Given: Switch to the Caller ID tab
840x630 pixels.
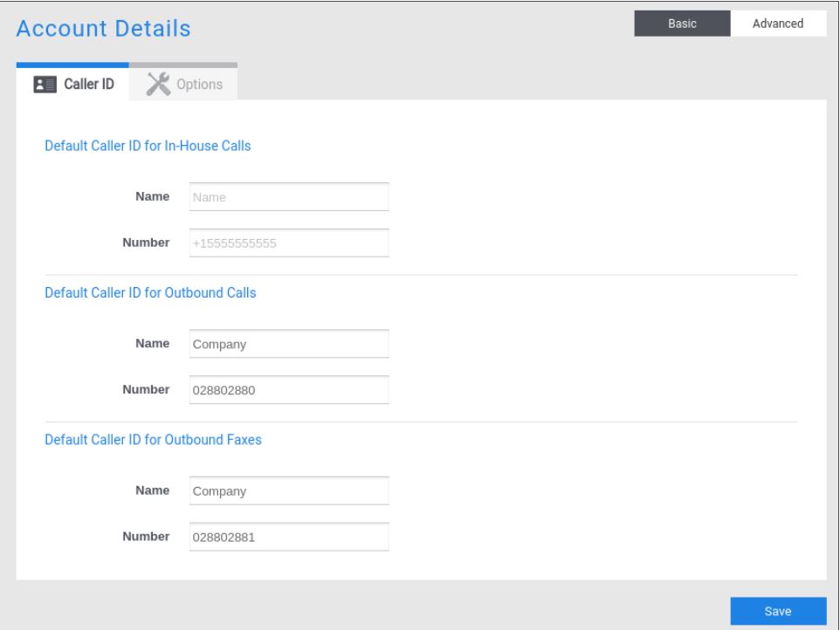Looking at the screenshot, I should pyautogui.click(x=72, y=85).
